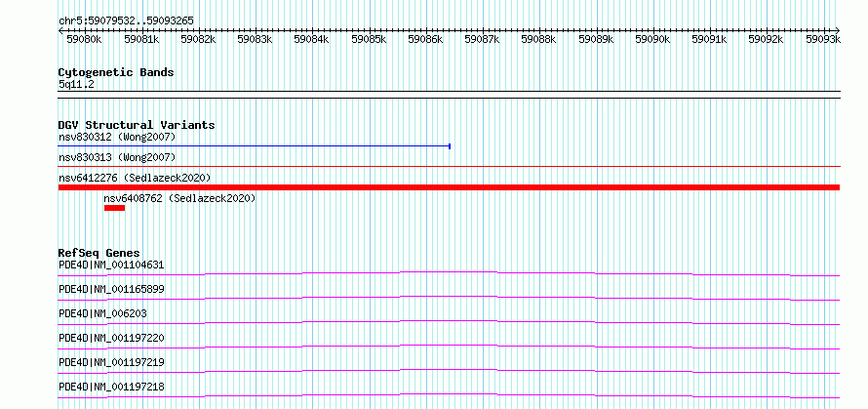Click the 59085k ruler tick label
This screenshot has height=409, width=868.
click(x=369, y=39)
